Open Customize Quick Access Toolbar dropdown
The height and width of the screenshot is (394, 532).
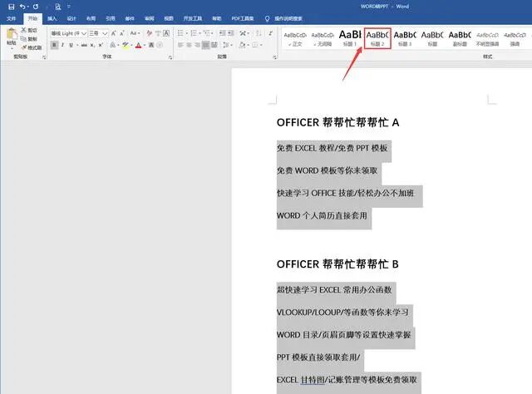tap(69, 7)
